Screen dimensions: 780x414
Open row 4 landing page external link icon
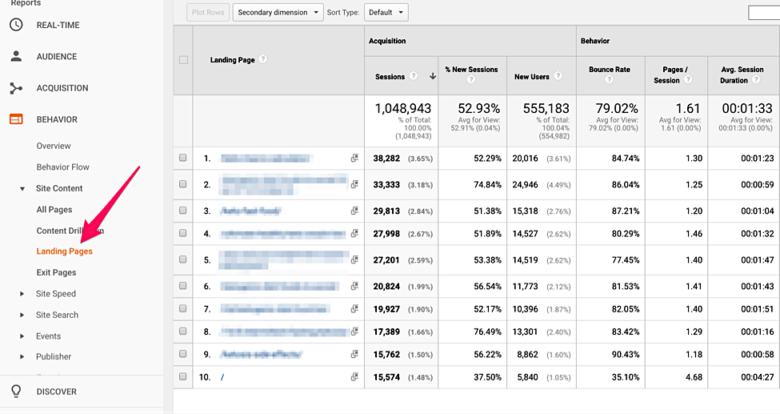coord(354,233)
